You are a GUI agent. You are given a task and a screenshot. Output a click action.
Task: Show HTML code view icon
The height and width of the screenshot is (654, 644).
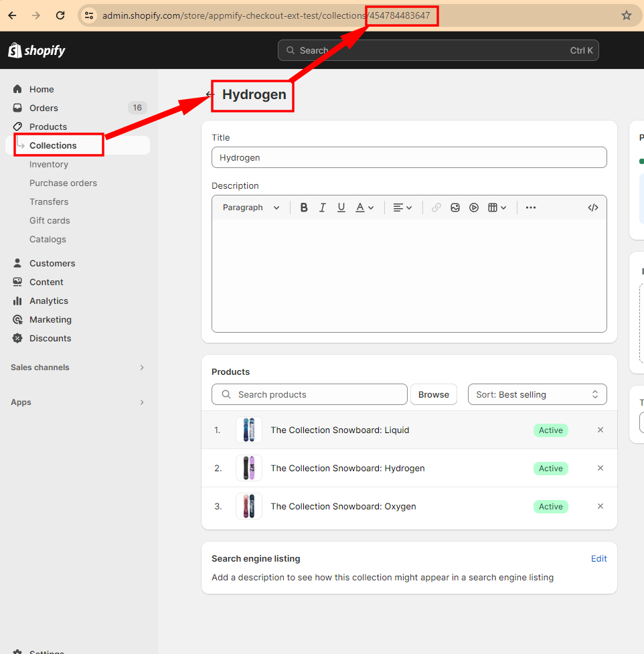point(593,208)
